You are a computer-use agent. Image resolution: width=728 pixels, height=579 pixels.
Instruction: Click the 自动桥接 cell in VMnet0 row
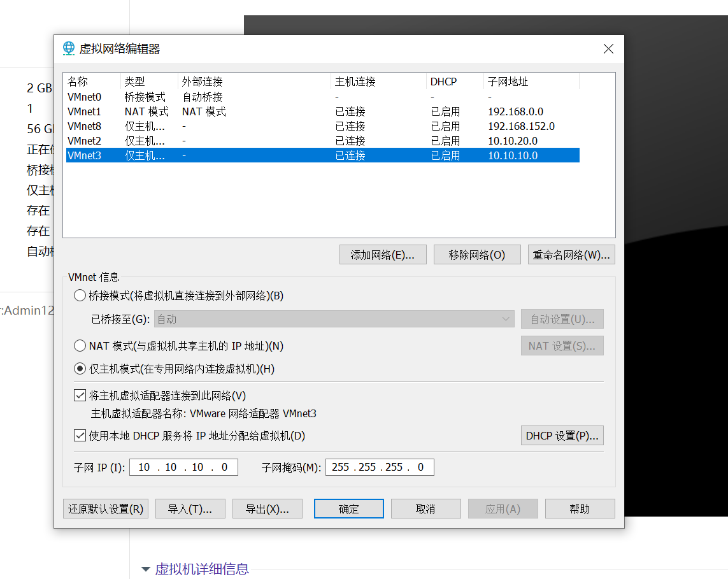point(202,97)
